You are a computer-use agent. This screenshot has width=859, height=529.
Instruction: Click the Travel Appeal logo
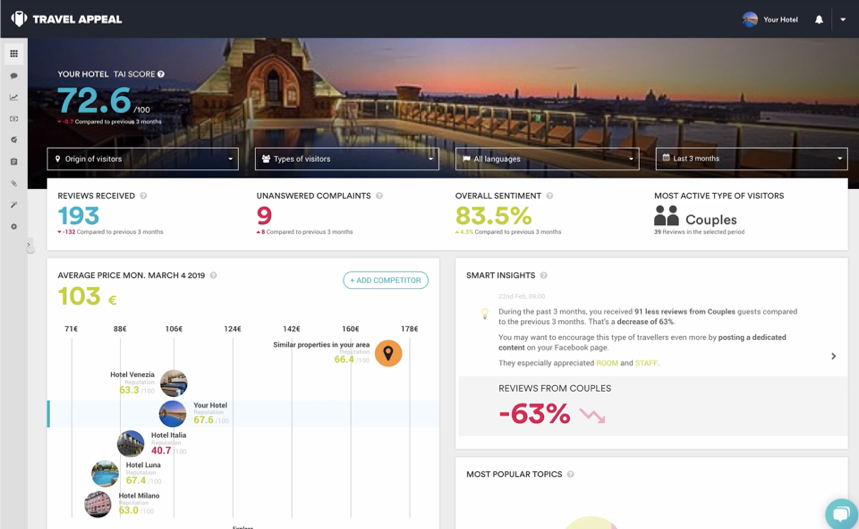point(66,19)
